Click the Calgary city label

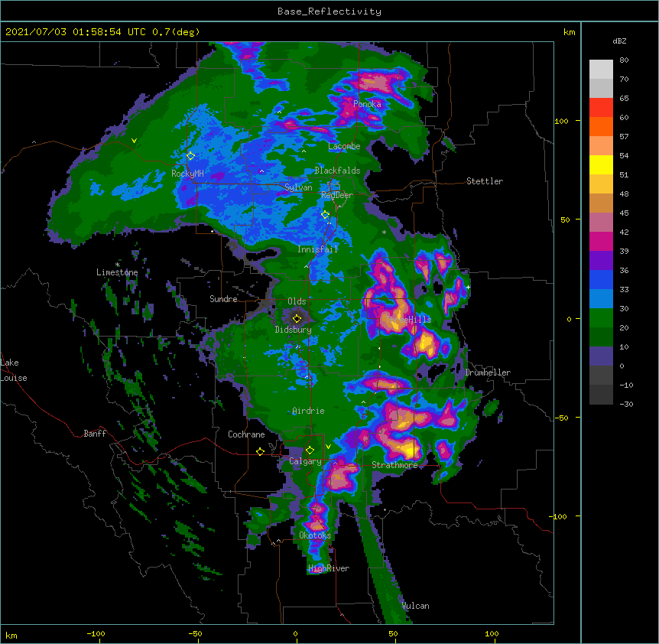click(305, 461)
